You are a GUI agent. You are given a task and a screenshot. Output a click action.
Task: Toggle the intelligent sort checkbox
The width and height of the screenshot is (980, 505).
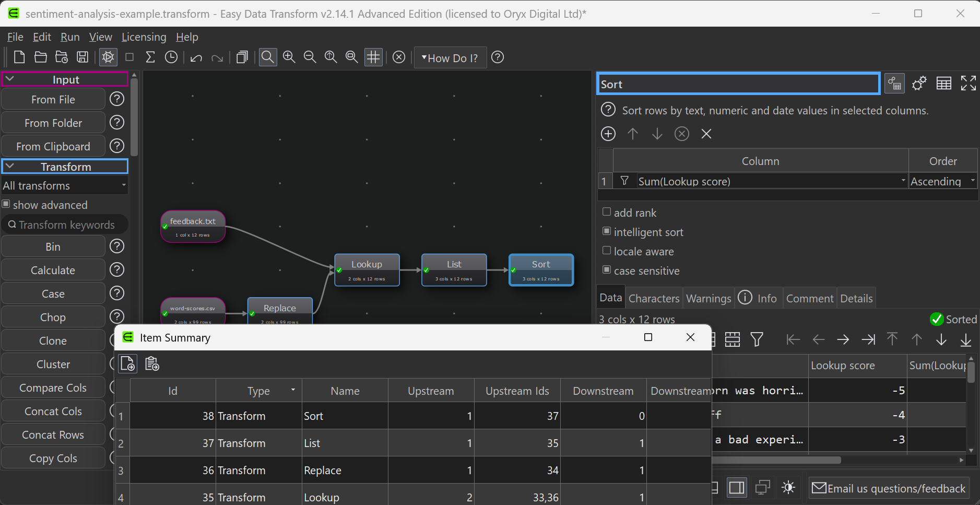click(607, 231)
